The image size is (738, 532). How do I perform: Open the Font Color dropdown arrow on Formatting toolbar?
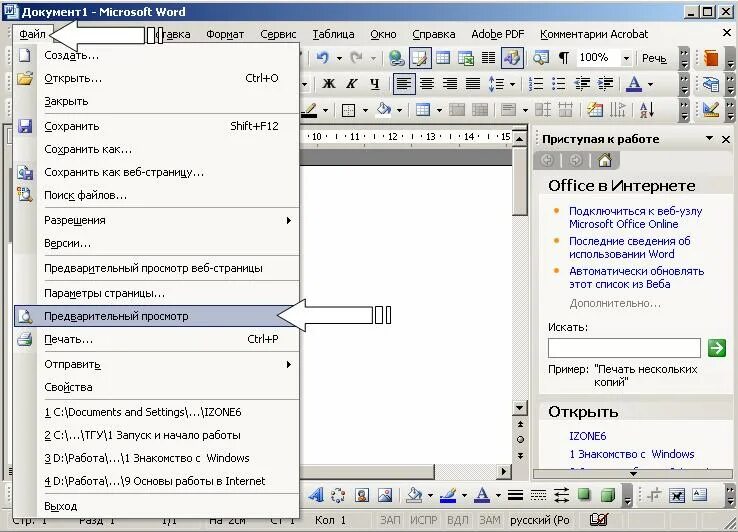(650, 84)
